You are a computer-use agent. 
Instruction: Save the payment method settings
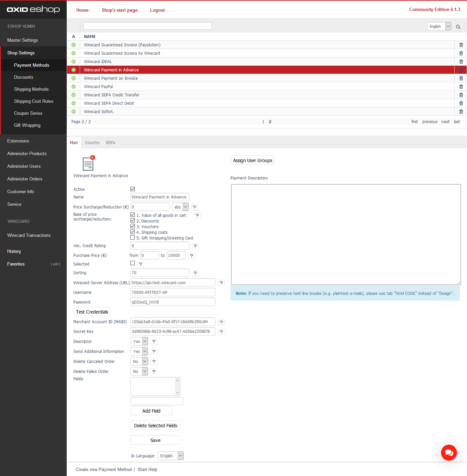coord(155,440)
